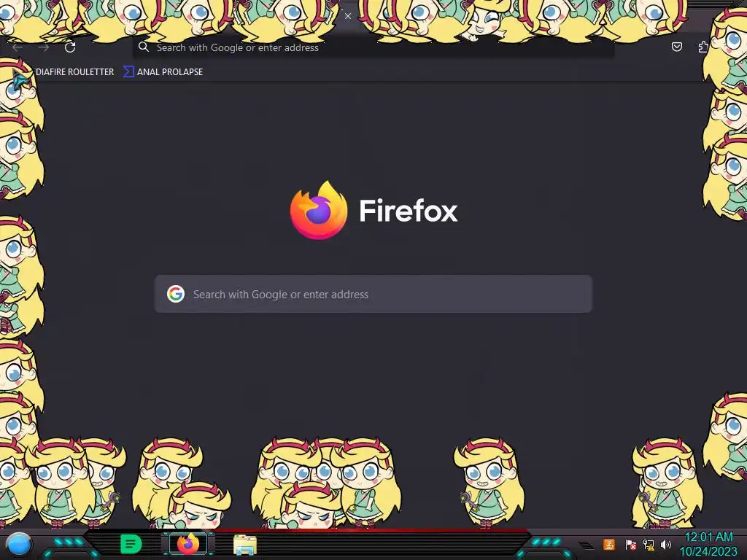Go back to the previous page
Image resolution: width=747 pixels, height=560 pixels.
tap(18, 47)
